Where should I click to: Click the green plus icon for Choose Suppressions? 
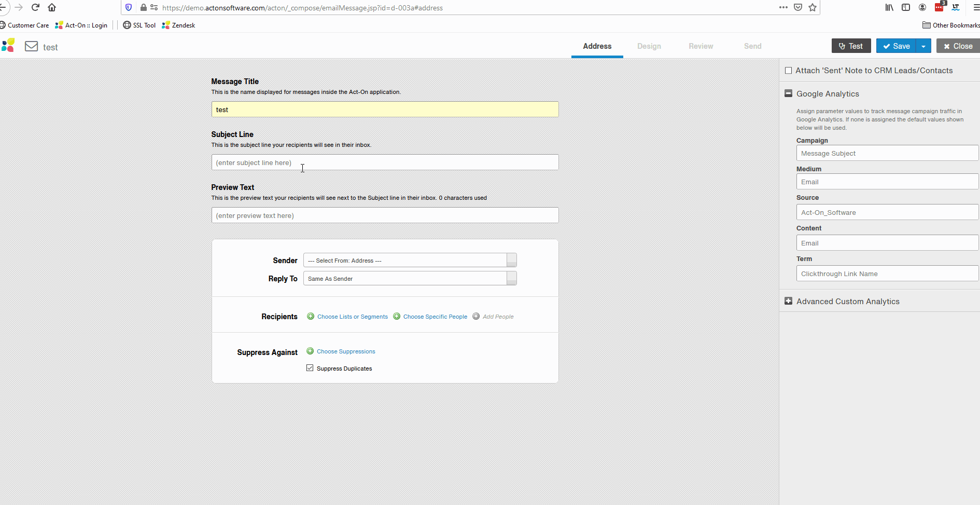pyautogui.click(x=310, y=351)
